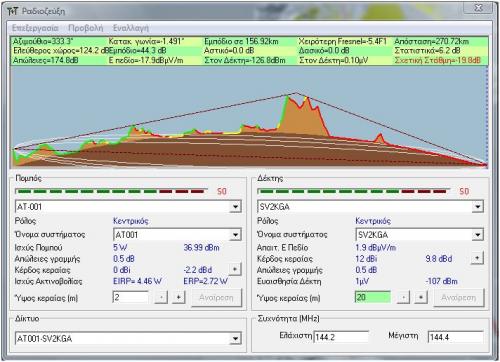Expand the AT001 system name dropdown
This screenshot has width=500, height=362.
coord(235,235)
